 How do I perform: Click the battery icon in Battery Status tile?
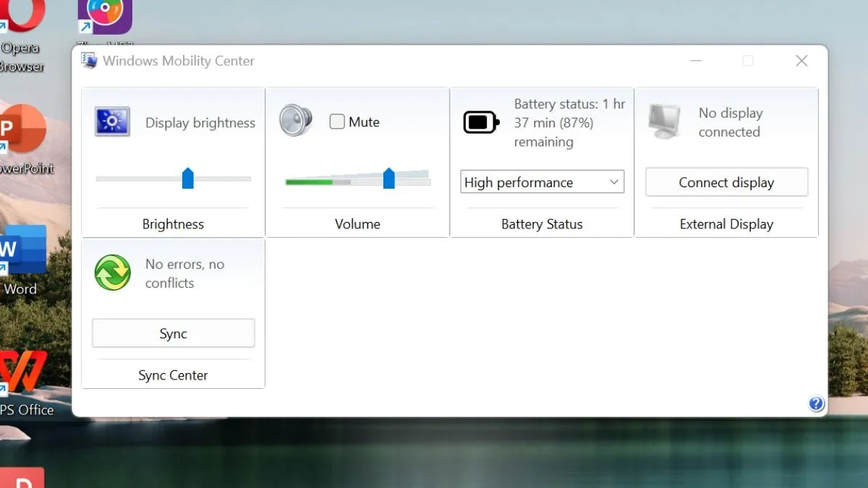coord(480,122)
